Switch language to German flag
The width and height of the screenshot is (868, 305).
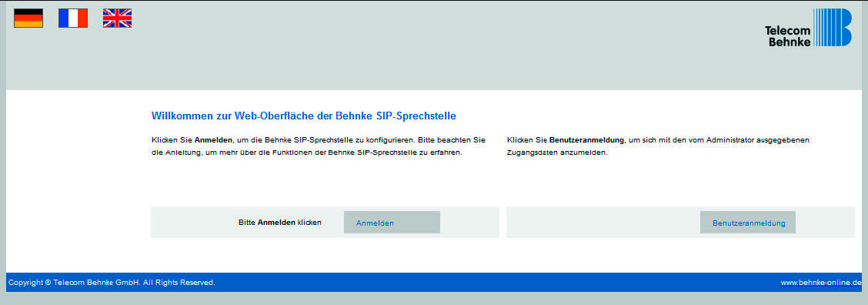[28, 18]
